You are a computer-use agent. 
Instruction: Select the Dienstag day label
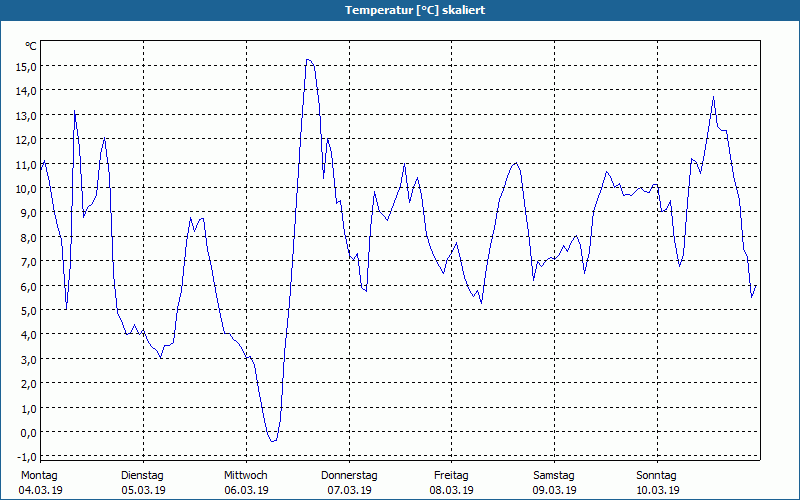(x=142, y=476)
